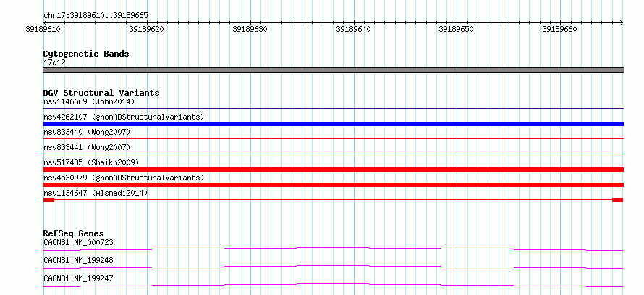Select the thin purple nsv1146669 variant line
Screen dimensions: 644x295
tap(333, 109)
